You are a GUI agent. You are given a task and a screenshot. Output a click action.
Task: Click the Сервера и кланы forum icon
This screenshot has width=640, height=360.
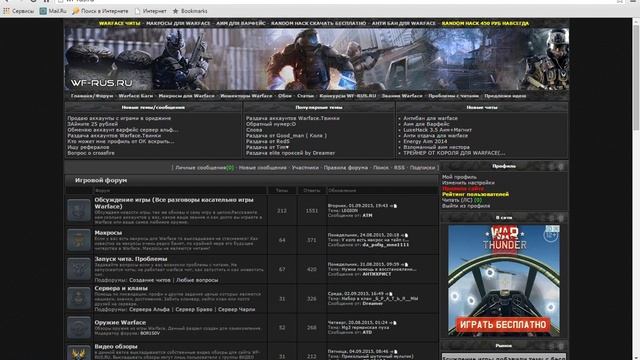[x=79, y=298]
